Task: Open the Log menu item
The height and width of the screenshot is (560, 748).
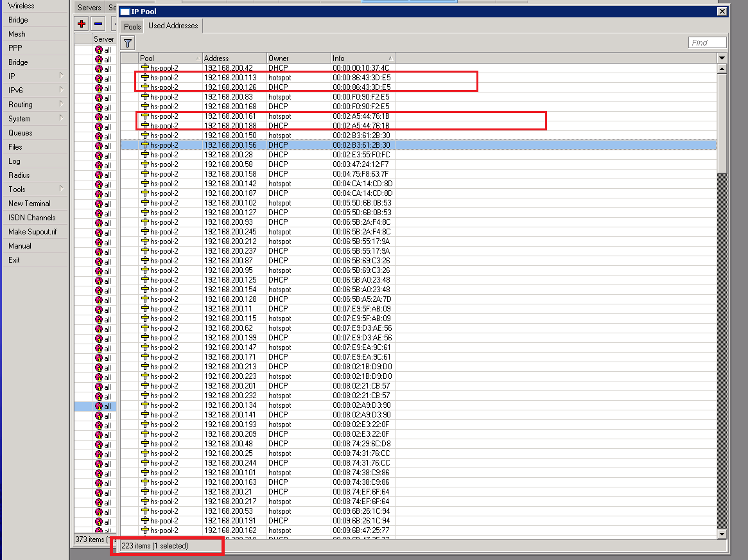Action: (x=14, y=161)
